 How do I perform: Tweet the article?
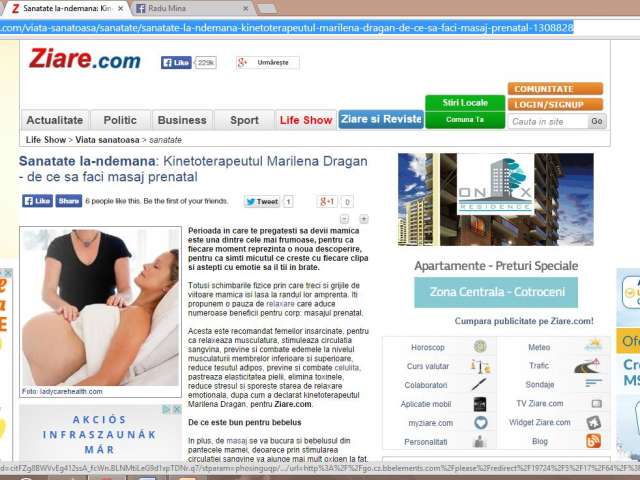point(262,202)
